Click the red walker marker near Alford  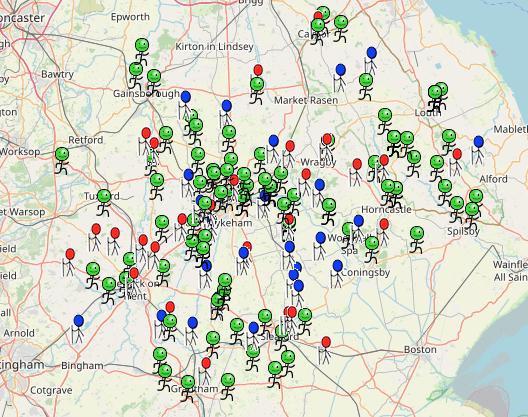pos(456,162)
